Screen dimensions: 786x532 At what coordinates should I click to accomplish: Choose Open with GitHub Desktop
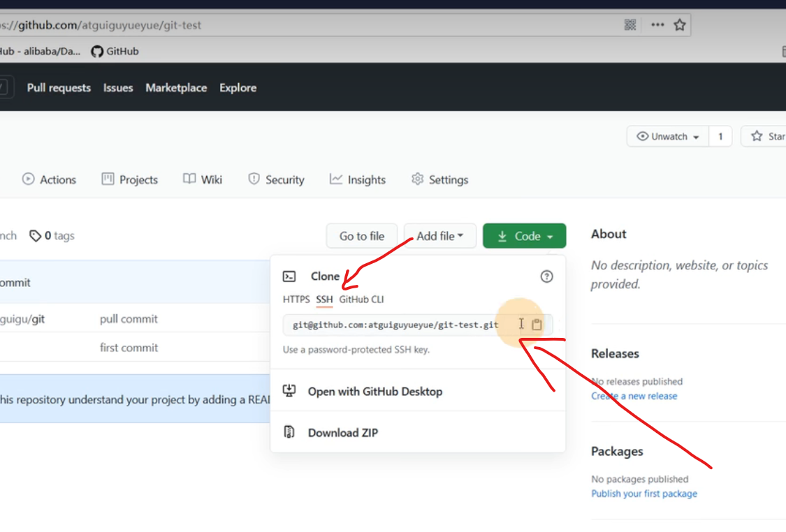click(x=374, y=392)
